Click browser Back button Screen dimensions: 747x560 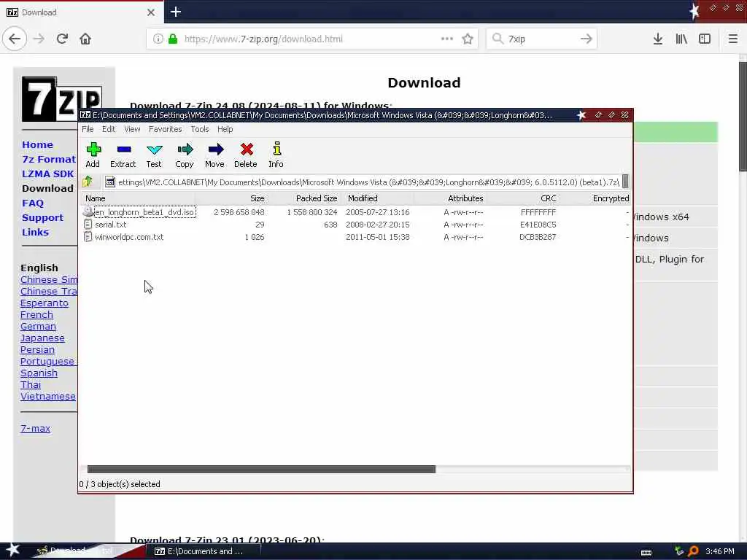[15, 39]
